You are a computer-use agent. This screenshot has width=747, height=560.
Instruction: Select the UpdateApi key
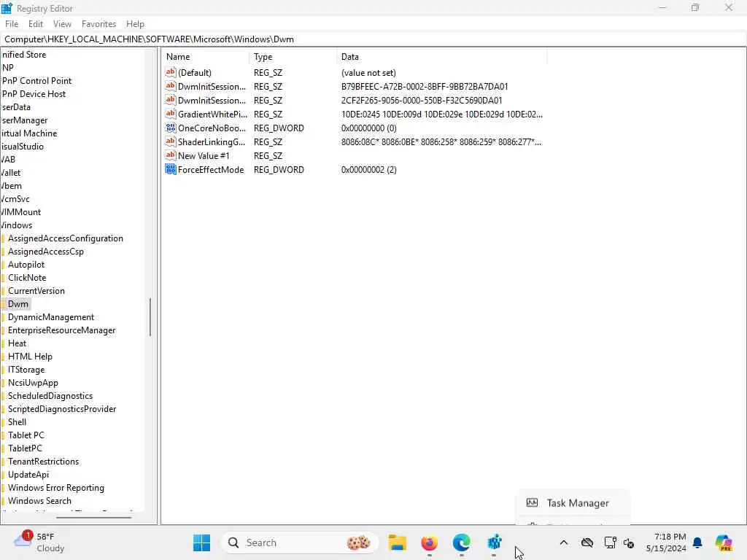[x=28, y=474]
